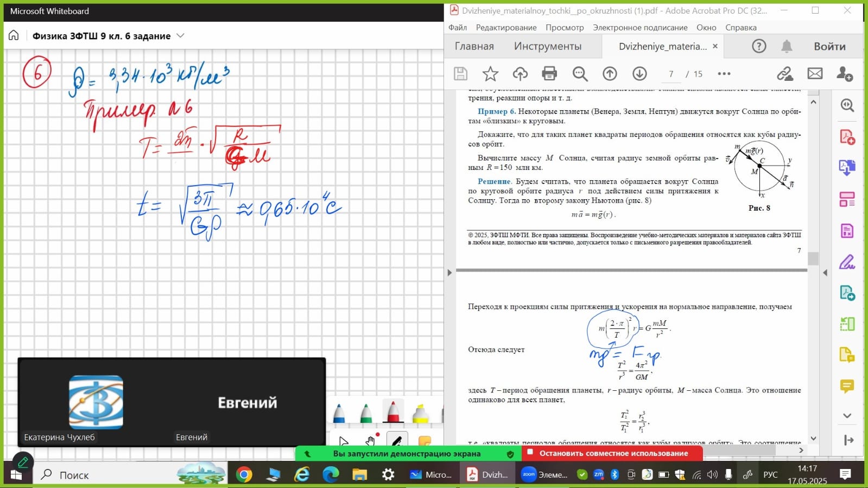Viewport: 868px width, 488px height.
Task: Go to the previous page with the up arrow
Action: tap(610, 74)
